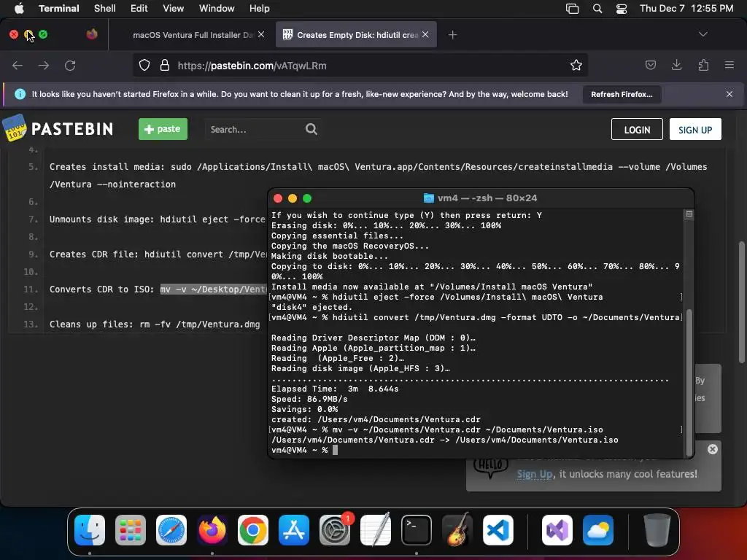Open the Trash in the Dock

pos(657,530)
